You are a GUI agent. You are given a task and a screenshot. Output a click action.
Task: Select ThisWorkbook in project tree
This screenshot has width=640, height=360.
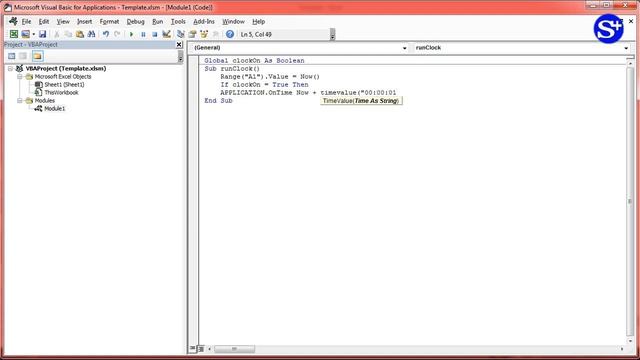click(61, 93)
